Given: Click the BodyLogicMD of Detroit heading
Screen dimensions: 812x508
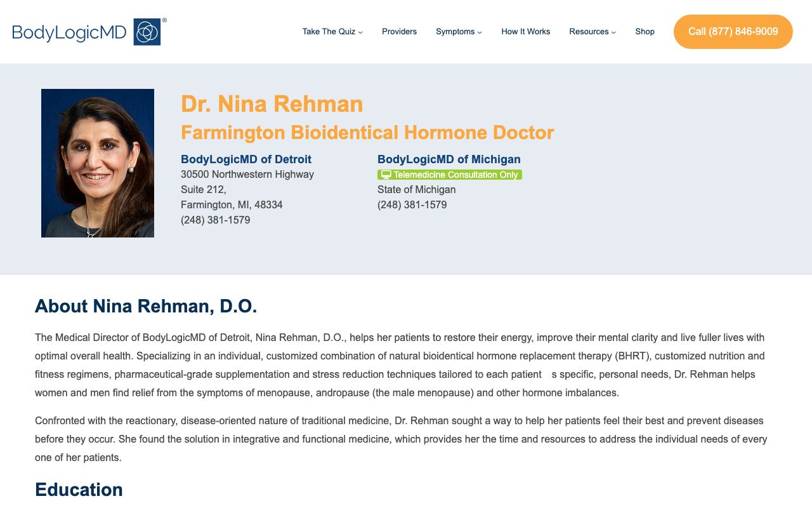Looking at the screenshot, I should pos(246,159).
